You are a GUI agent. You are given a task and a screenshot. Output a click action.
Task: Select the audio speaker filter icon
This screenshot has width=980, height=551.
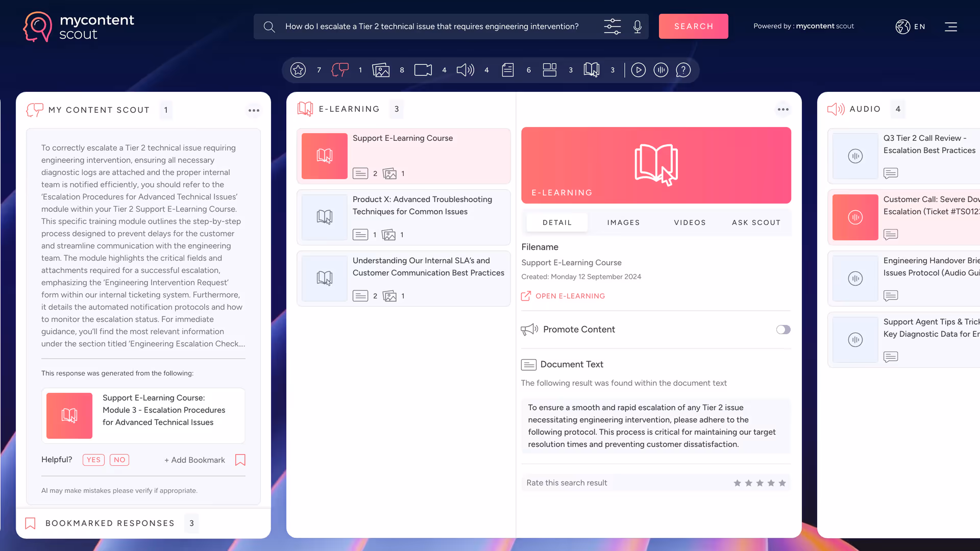click(x=465, y=70)
